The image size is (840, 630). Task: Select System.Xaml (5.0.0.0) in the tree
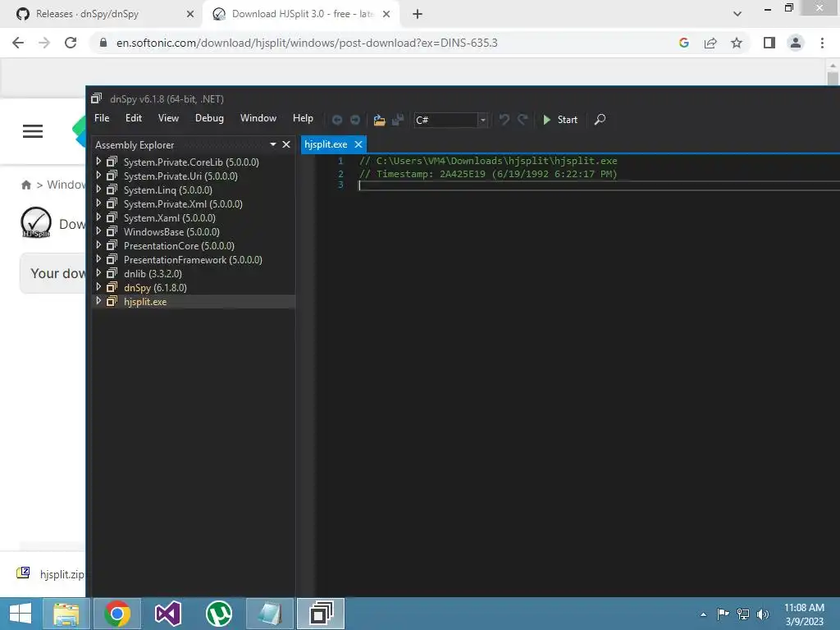point(169,217)
